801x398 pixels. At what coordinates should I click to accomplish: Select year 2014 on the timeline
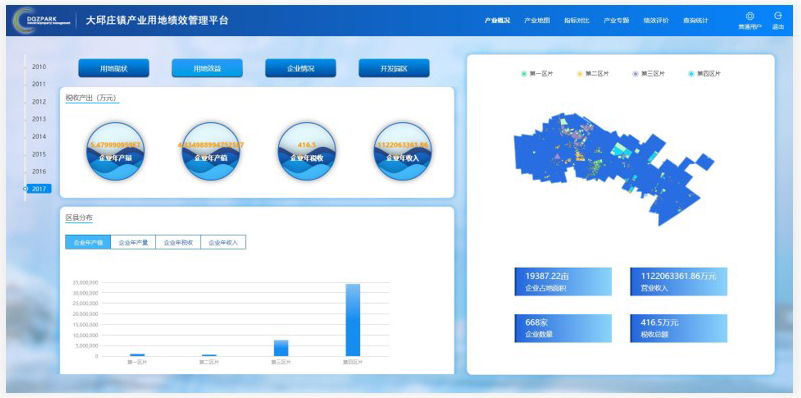point(39,136)
